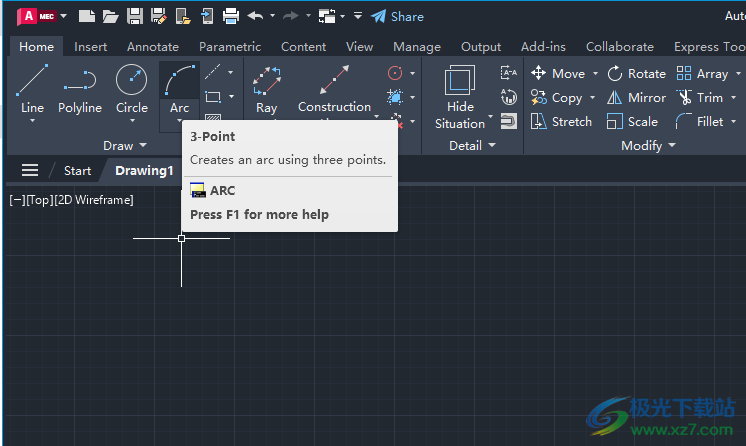Open the Output ribbon tab
The height and width of the screenshot is (446, 746).
(481, 47)
